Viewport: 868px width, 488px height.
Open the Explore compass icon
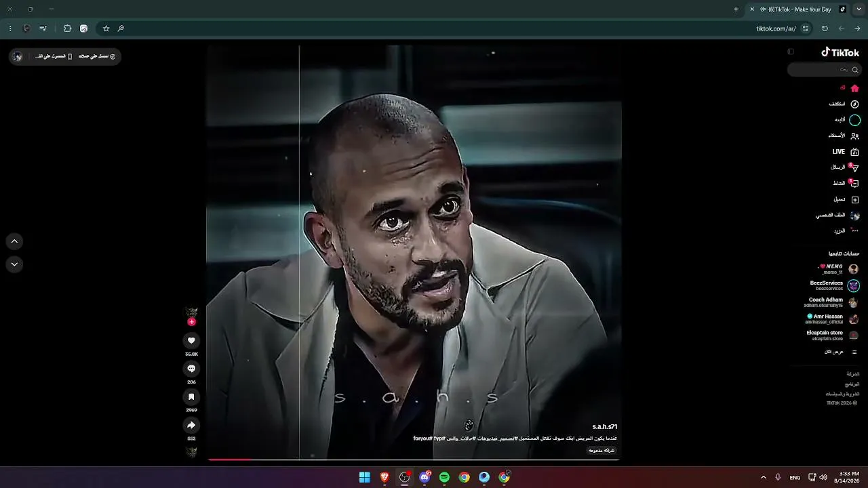coord(854,104)
